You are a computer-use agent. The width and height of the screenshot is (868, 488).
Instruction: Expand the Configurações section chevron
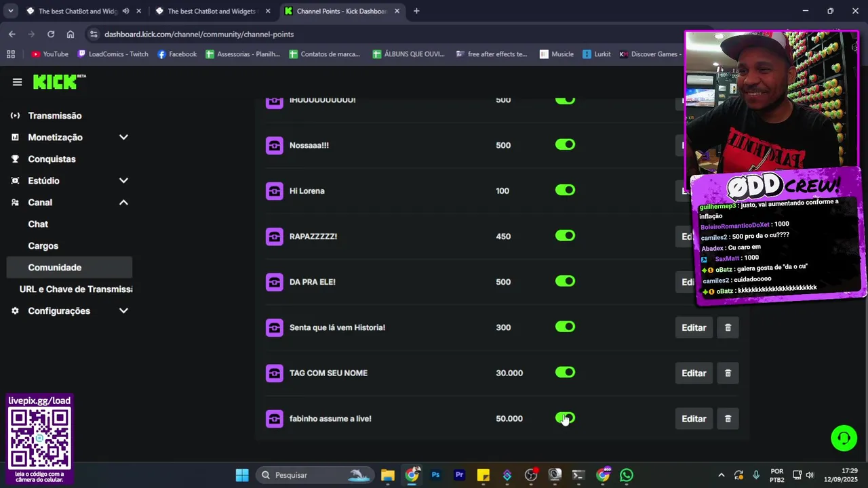(x=123, y=311)
